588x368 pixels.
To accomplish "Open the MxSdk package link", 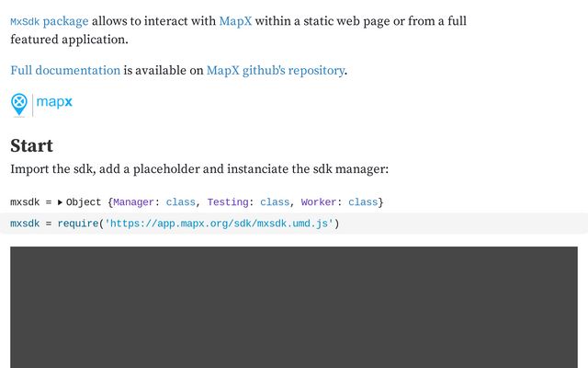I will point(50,21).
